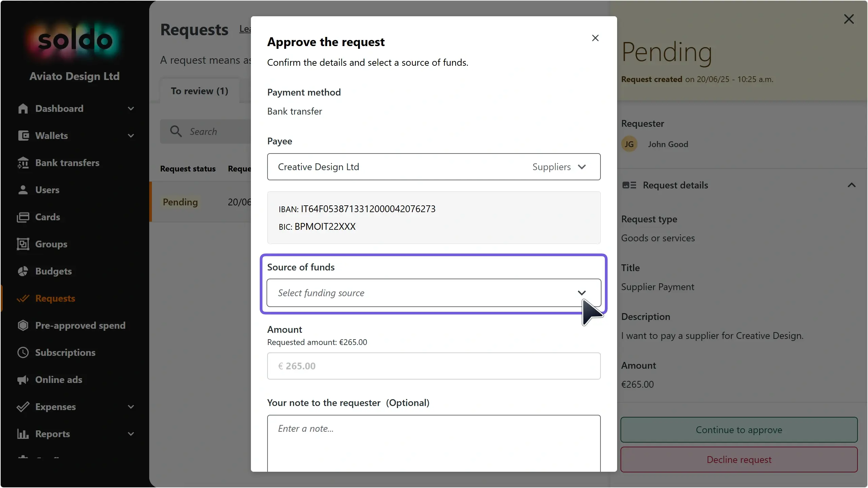868x488 pixels.
Task: Click Decline request button
Action: pyautogui.click(x=739, y=460)
